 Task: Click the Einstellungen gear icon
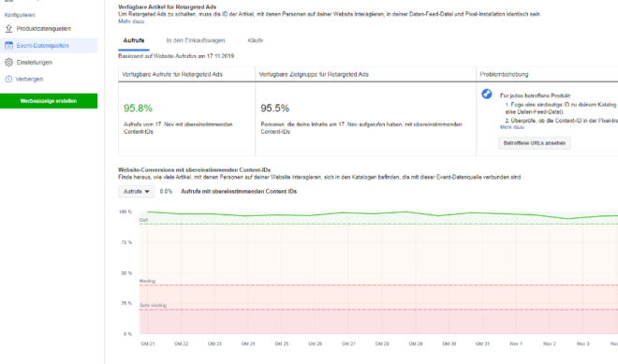coord(8,63)
